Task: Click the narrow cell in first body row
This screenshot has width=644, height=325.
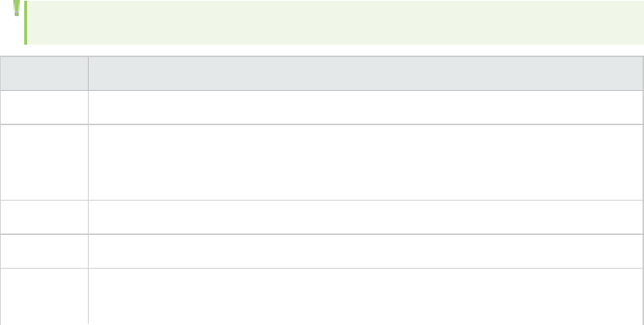Action: tap(44, 113)
